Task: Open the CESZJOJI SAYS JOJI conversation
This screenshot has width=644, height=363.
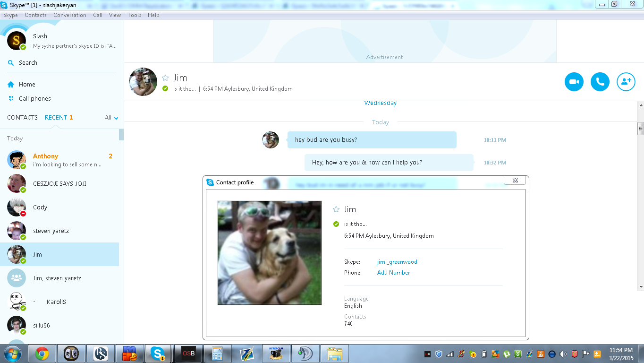Action: [59, 183]
